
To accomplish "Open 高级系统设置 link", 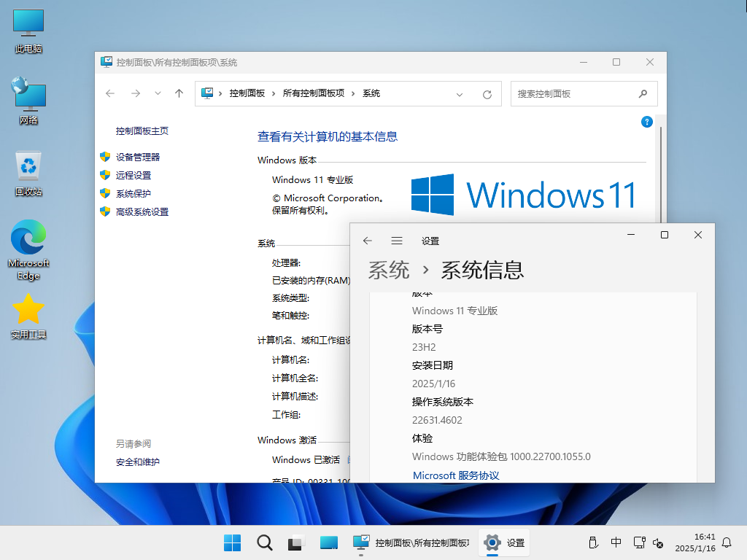I will tap(142, 212).
